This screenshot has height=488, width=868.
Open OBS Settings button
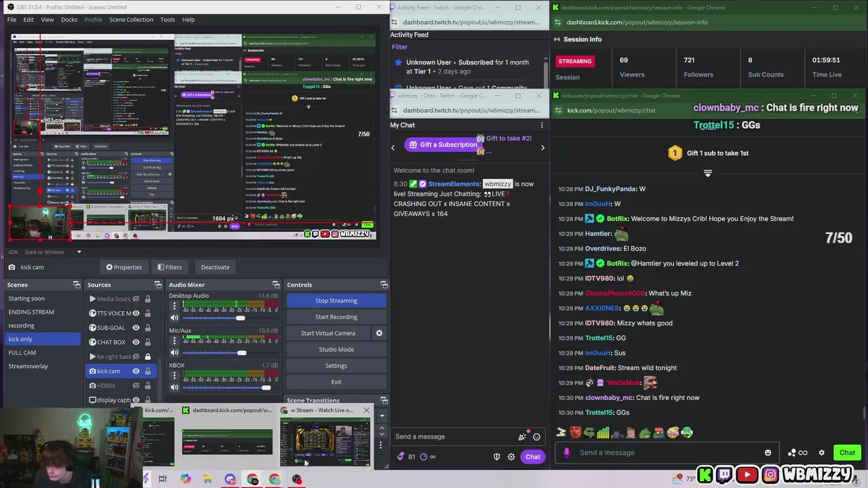coord(336,366)
